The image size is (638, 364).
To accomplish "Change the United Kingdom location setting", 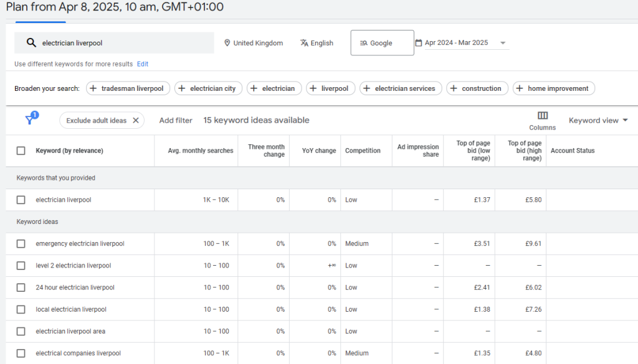I will tap(254, 43).
